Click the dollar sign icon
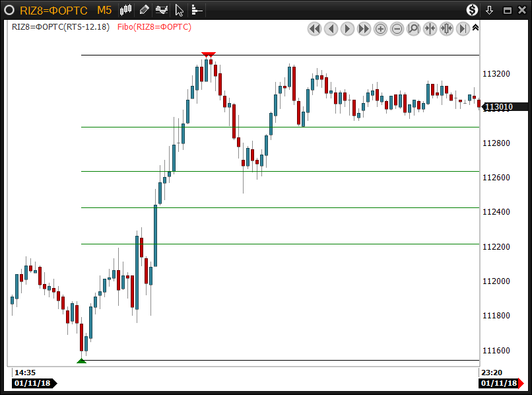 [472, 10]
